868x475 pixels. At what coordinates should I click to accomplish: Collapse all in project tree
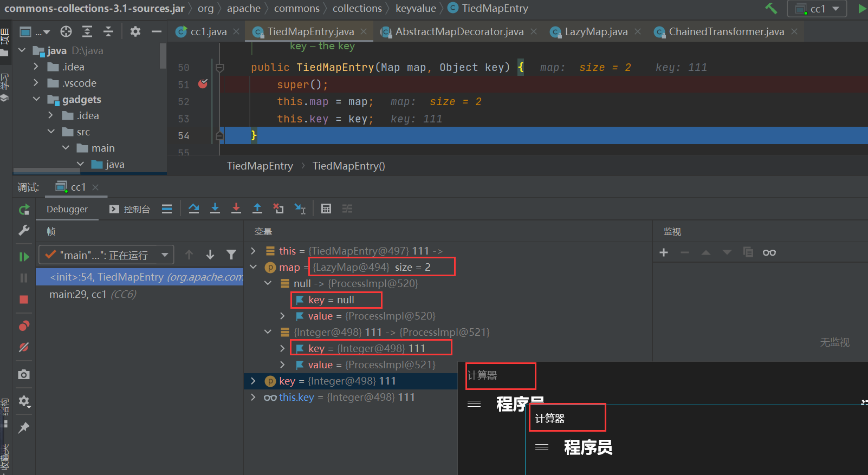[x=108, y=31]
